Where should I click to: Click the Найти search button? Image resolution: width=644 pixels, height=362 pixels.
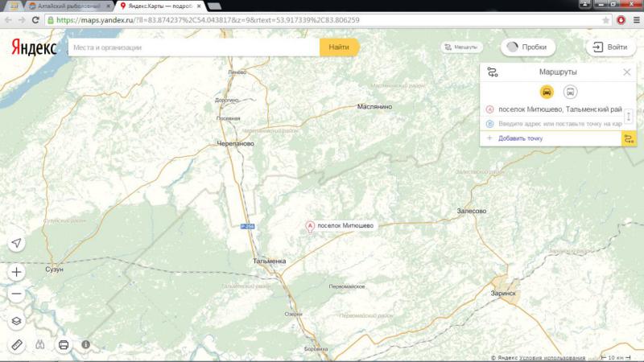click(339, 47)
